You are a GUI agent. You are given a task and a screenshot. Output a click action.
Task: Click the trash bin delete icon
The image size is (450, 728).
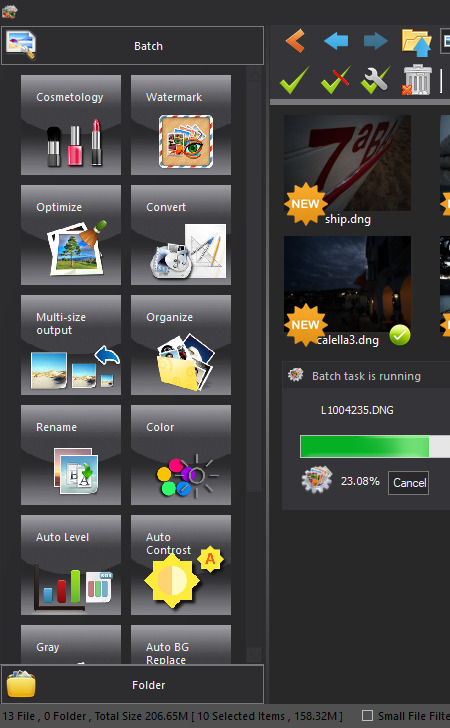pos(417,80)
